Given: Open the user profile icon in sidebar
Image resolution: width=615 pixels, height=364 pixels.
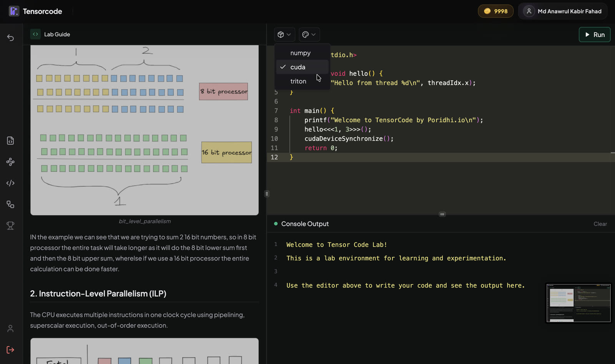Looking at the screenshot, I should pos(10,329).
